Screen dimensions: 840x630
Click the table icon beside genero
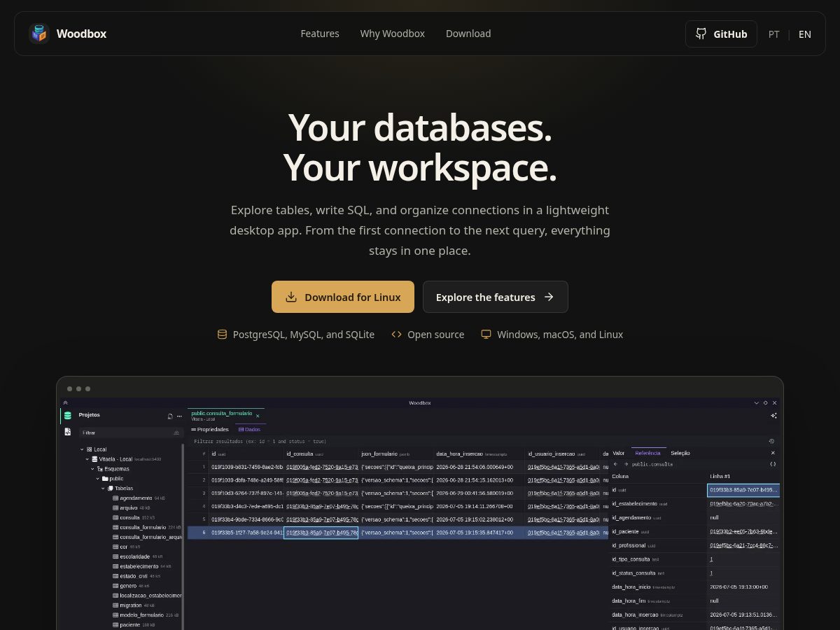click(115, 586)
